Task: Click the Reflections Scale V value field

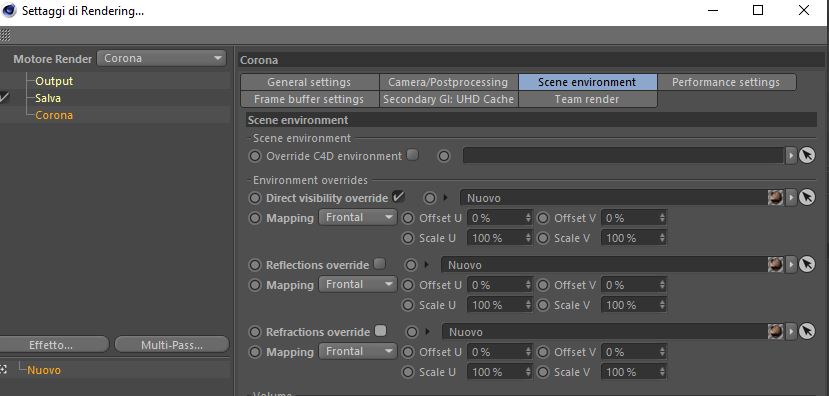Action: click(x=633, y=305)
